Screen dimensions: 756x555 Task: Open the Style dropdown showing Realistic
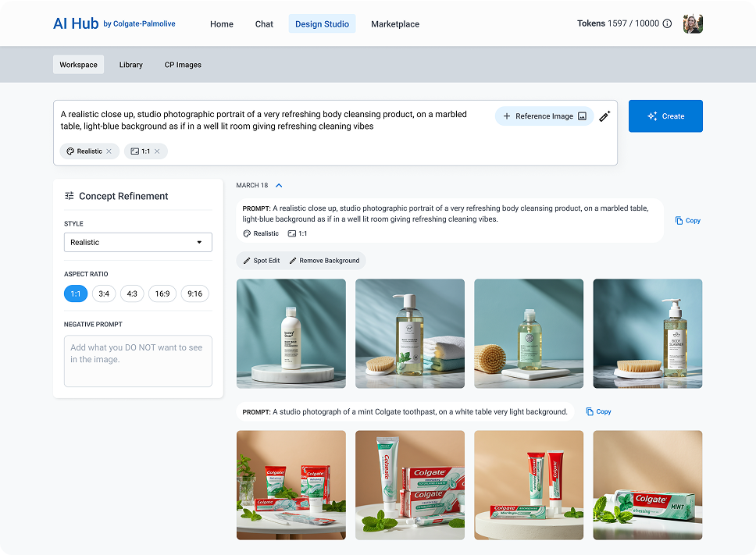click(x=137, y=243)
